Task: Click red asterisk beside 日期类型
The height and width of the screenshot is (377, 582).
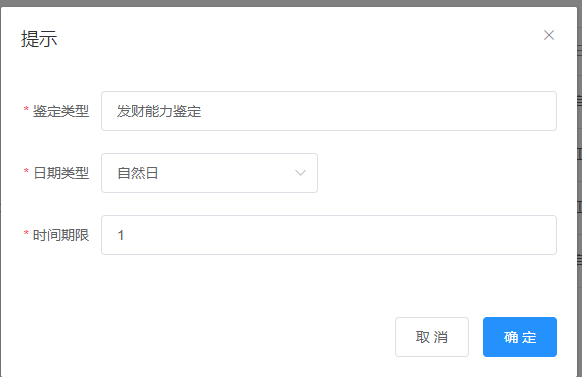Action: 26,171
